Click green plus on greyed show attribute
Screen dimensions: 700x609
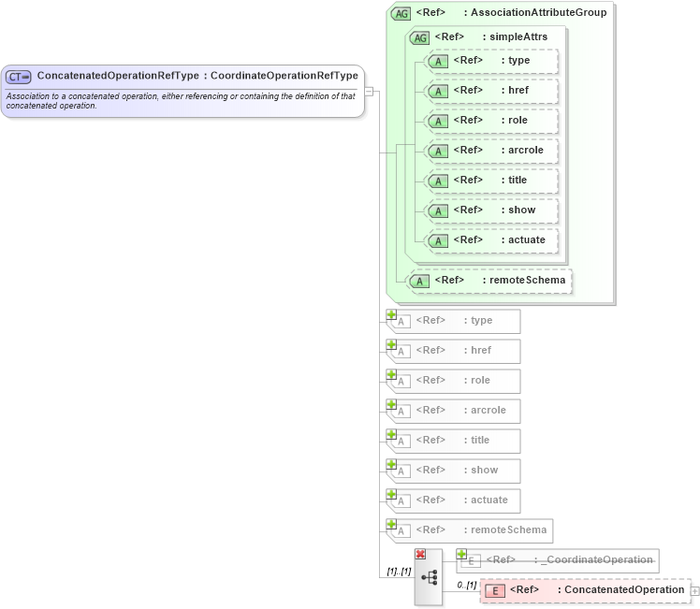[x=391, y=464]
